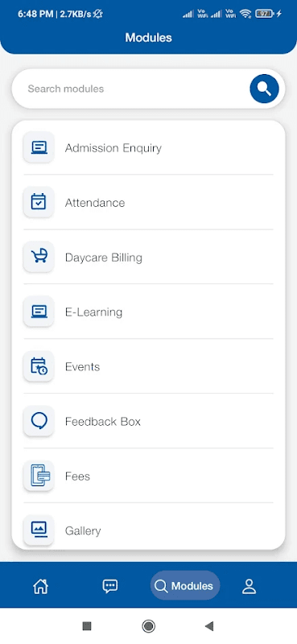297x644 pixels.
Task: Open the Admission Enquiry laptop icon
Action: (39, 147)
